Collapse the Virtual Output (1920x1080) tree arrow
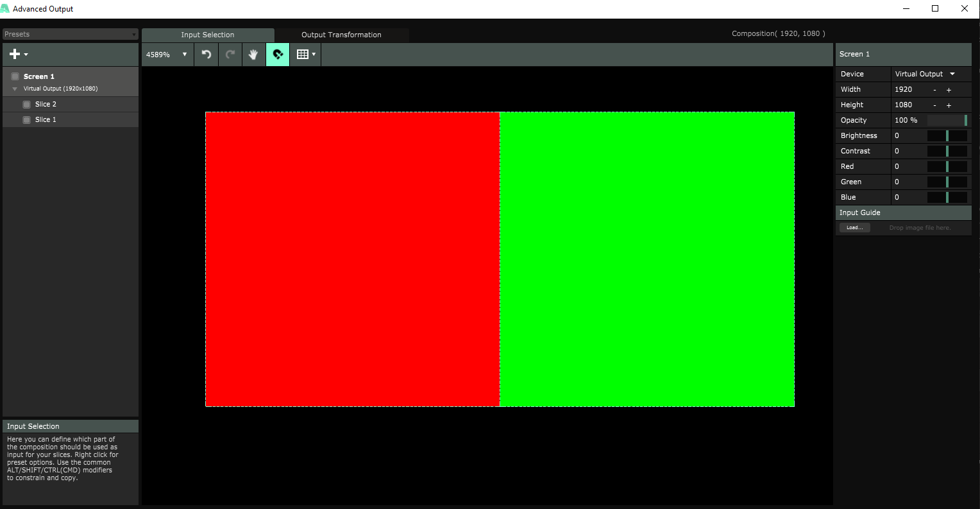Screen dimensions: 980x509 tap(15, 89)
